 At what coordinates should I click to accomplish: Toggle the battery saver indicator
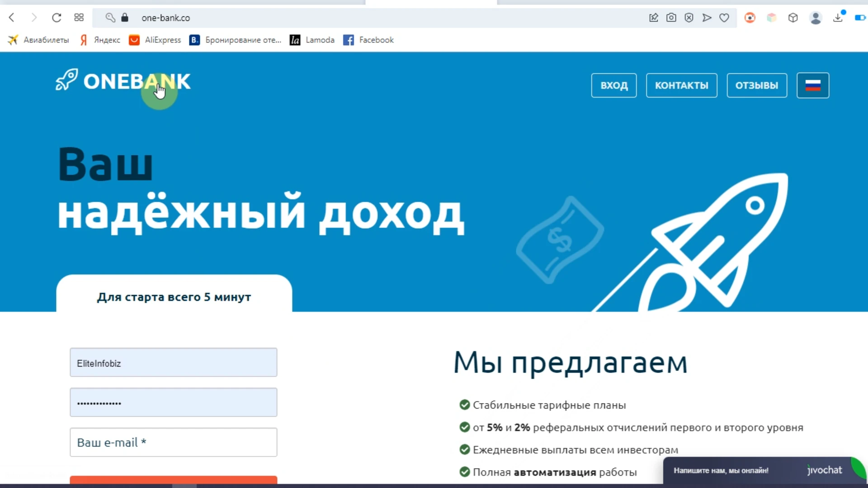click(x=859, y=18)
